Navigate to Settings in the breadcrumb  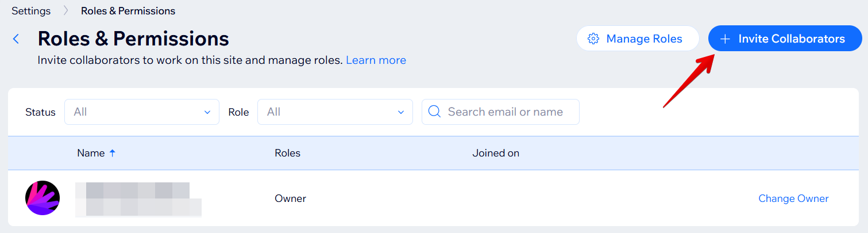point(31,11)
